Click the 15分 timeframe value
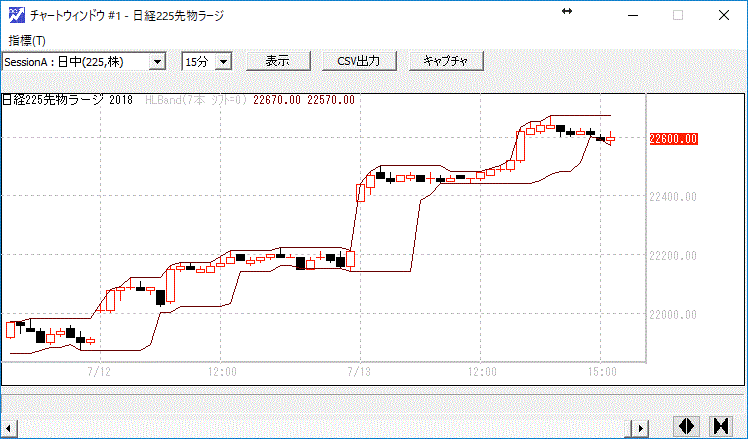The width and height of the screenshot is (748, 439). [x=198, y=62]
